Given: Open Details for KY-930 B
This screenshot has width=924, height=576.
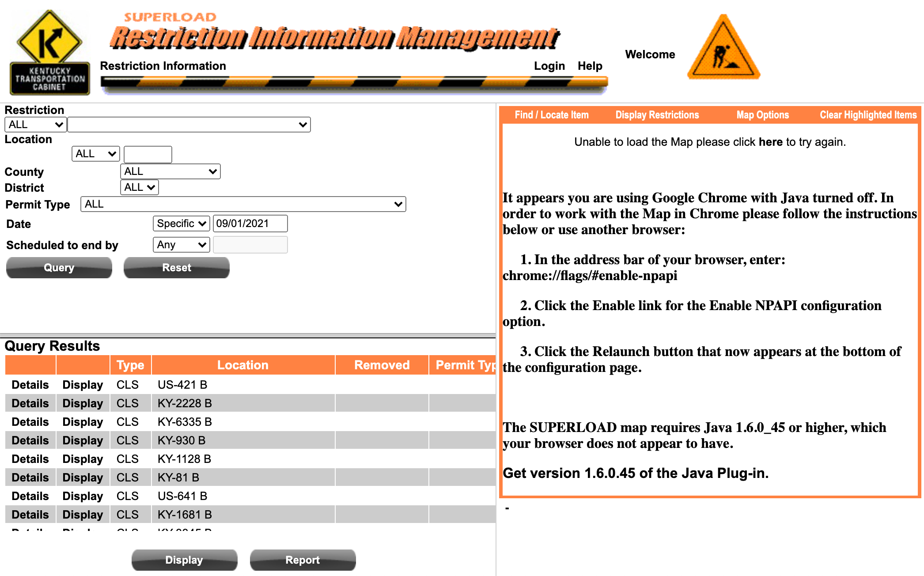Looking at the screenshot, I should pyautogui.click(x=30, y=440).
